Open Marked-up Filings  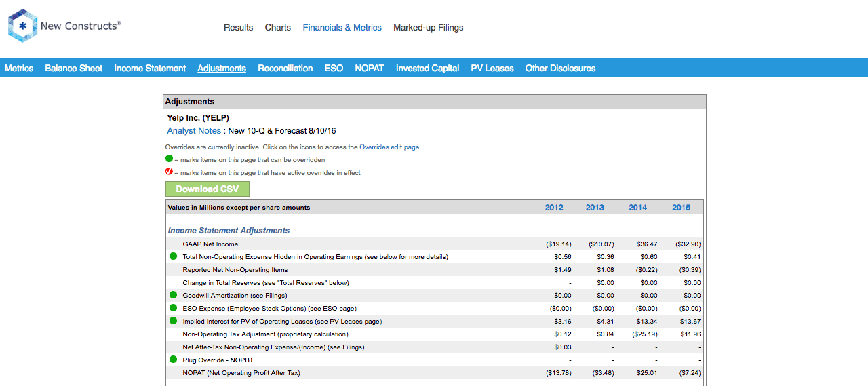[429, 28]
